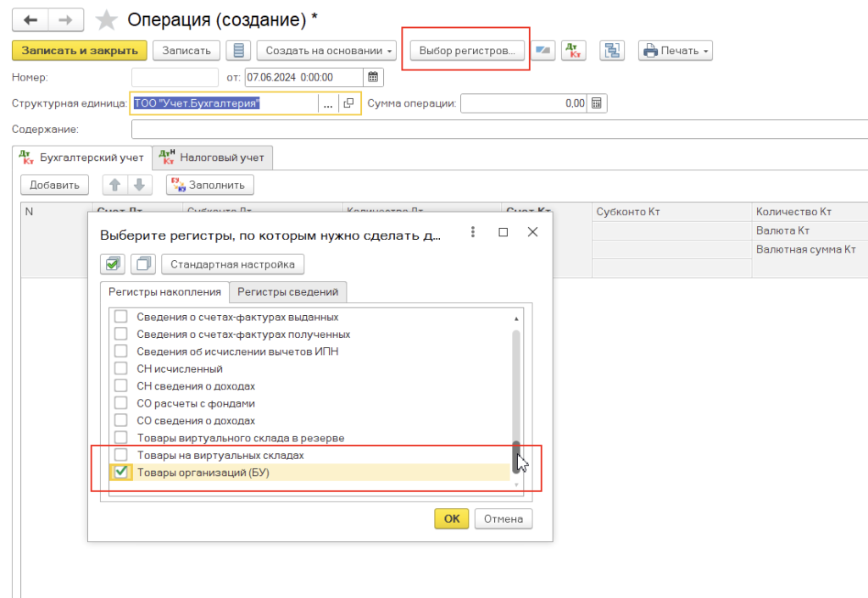
Task: Open the calculator for Сумма операции
Action: pyautogui.click(x=597, y=103)
